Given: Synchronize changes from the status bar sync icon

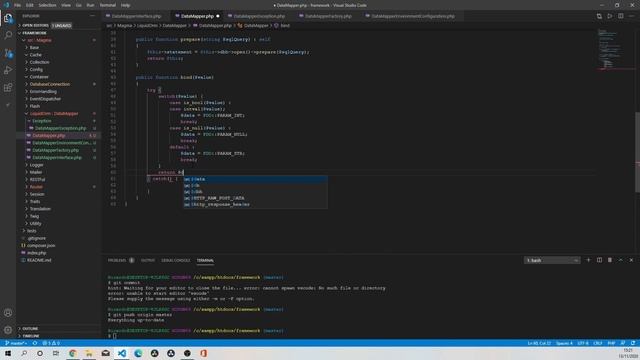Looking at the screenshot, I should point(35,343).
